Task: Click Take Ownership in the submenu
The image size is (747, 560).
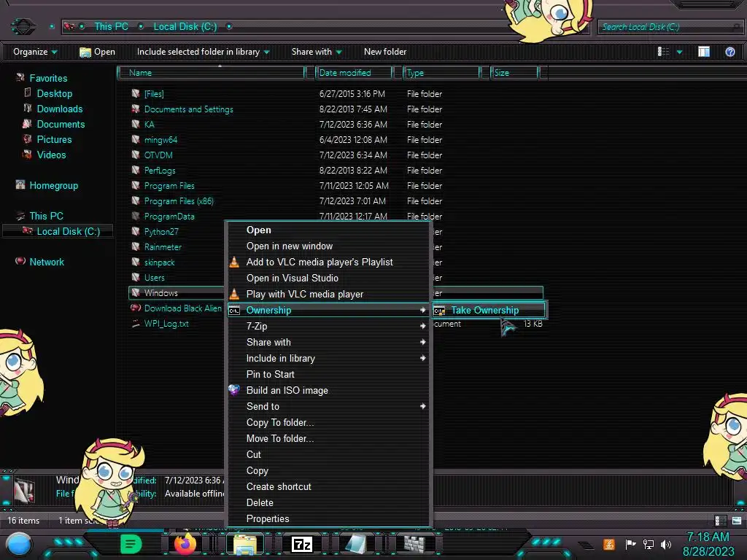Action: coord(489,311)
